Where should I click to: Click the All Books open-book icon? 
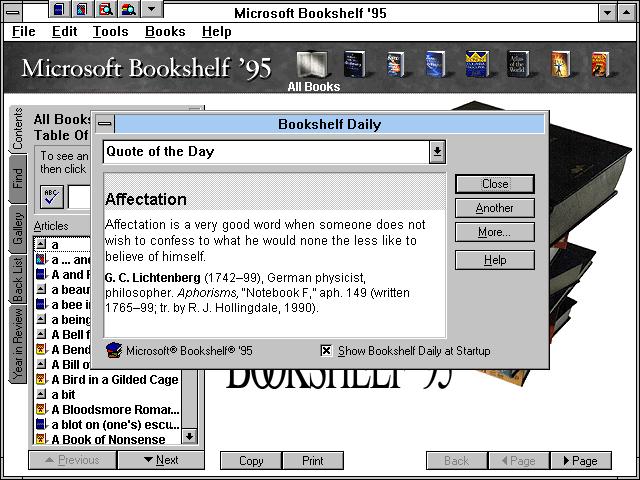(312, 64)
